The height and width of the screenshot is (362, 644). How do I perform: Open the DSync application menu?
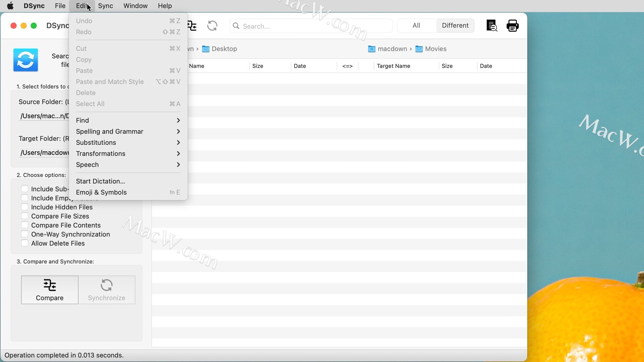pos(34,6)
